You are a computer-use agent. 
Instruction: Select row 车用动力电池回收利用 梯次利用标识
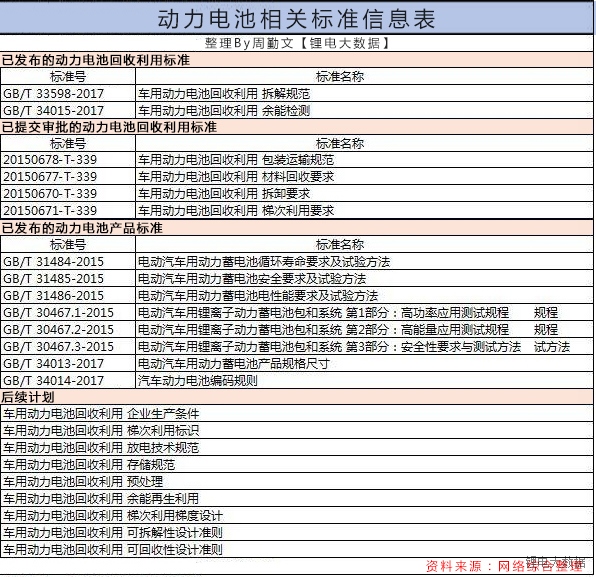[x=296, y=430]
